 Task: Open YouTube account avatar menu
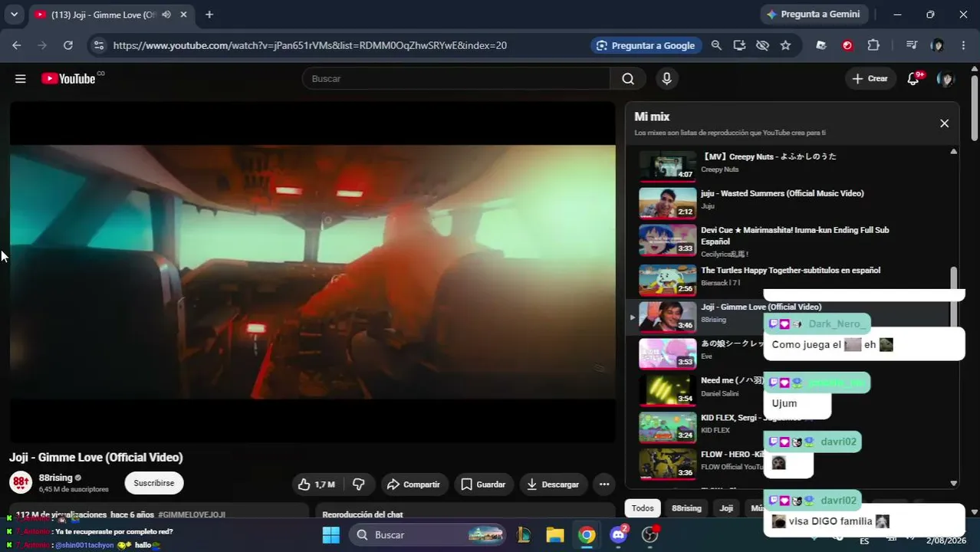pos(945,79)
